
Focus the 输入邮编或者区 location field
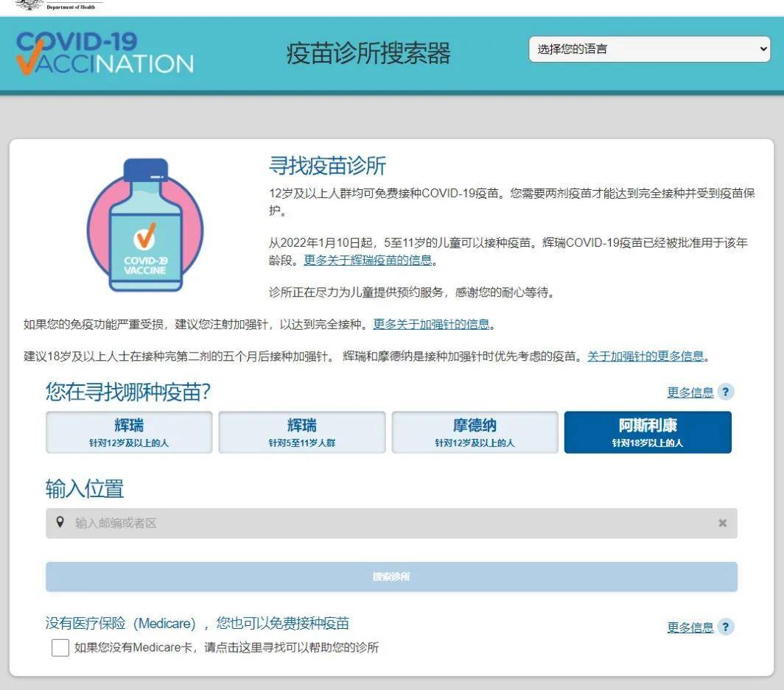391,523
